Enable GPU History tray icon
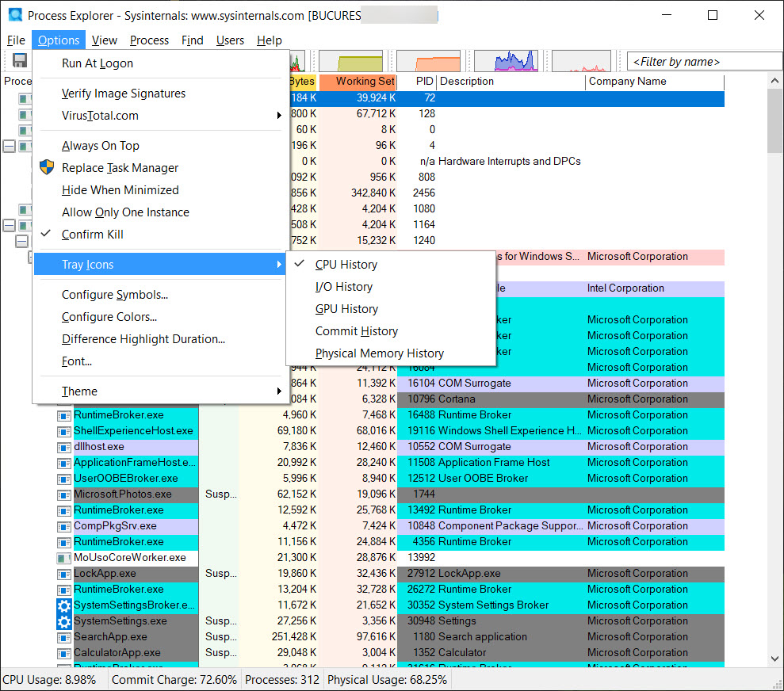Image resolution: width=784 pixels, height=691 pixels. (391, 309)
